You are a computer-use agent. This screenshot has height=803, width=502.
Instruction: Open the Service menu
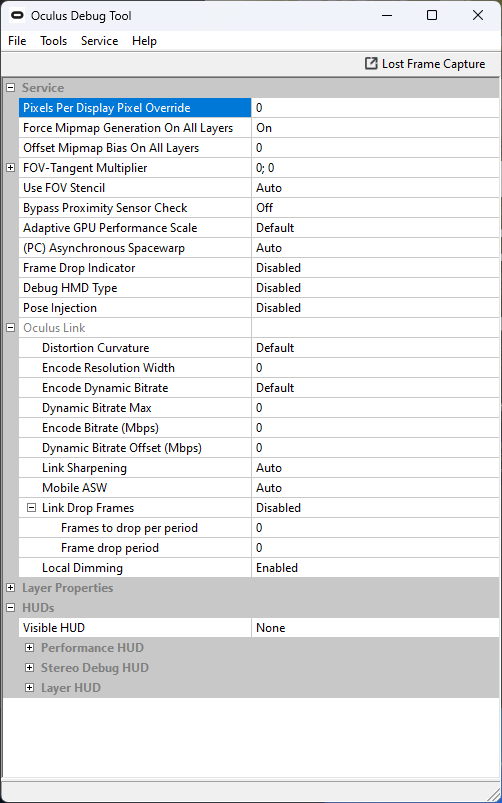pos(99,41)
